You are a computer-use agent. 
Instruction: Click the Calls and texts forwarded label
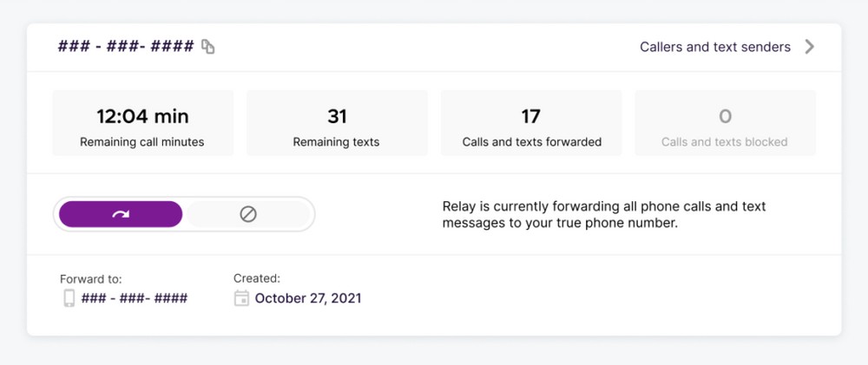tap(531, 142)
